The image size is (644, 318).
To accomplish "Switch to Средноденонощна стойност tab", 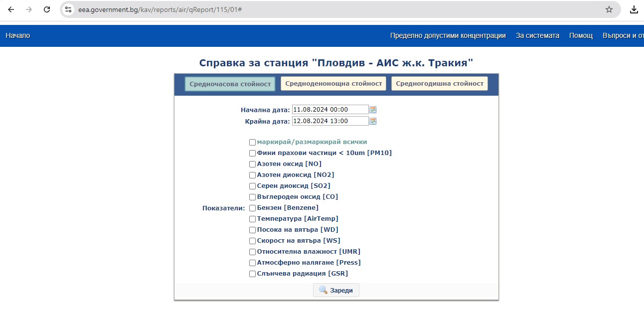I will 333,84.
